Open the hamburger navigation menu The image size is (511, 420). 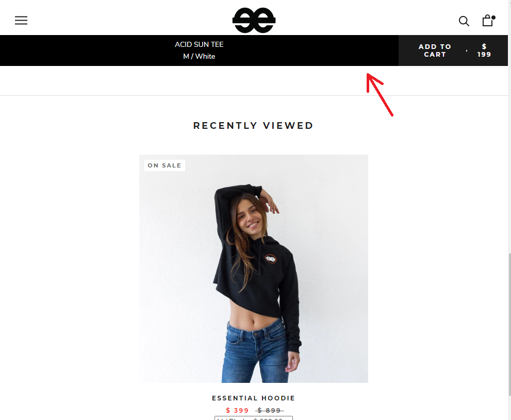[x=21, y=21]
